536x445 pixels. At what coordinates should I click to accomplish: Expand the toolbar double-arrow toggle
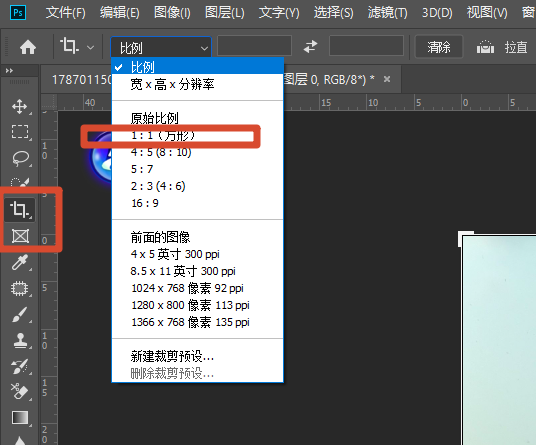[x=9, y=71]
